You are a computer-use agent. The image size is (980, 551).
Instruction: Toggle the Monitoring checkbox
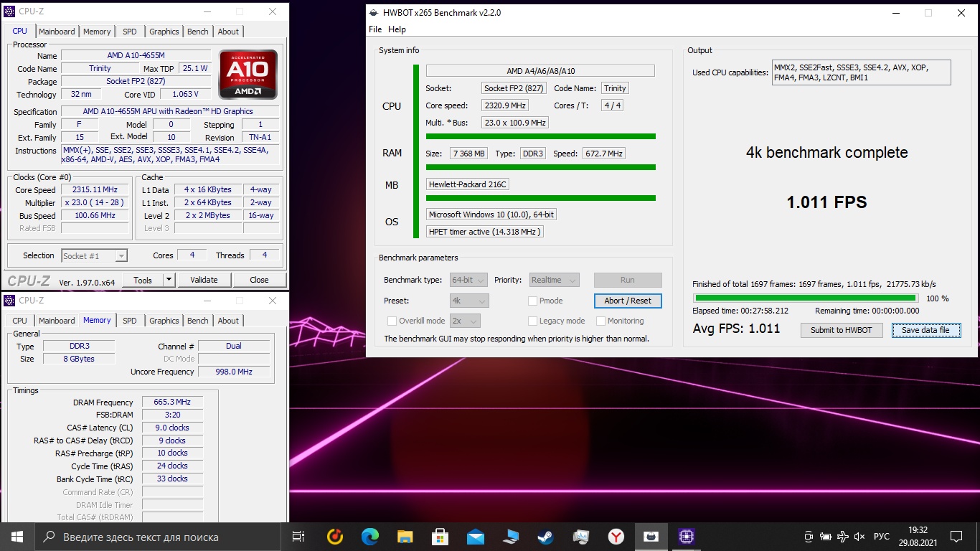coord(600,321)
